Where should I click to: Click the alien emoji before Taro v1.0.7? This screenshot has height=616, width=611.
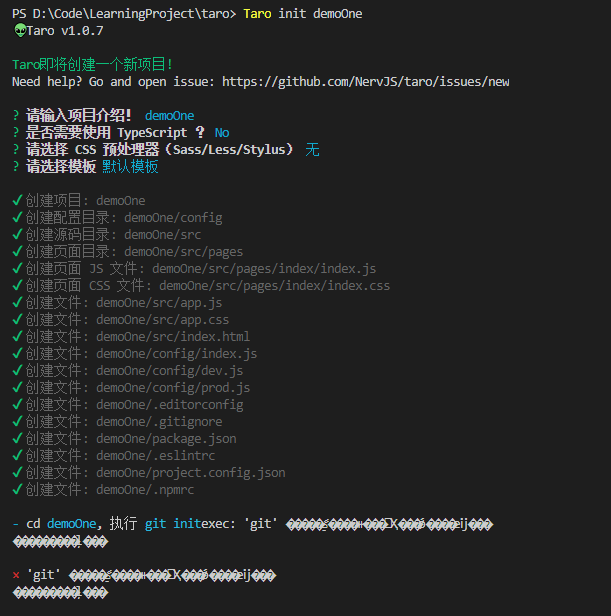[20, 31]
